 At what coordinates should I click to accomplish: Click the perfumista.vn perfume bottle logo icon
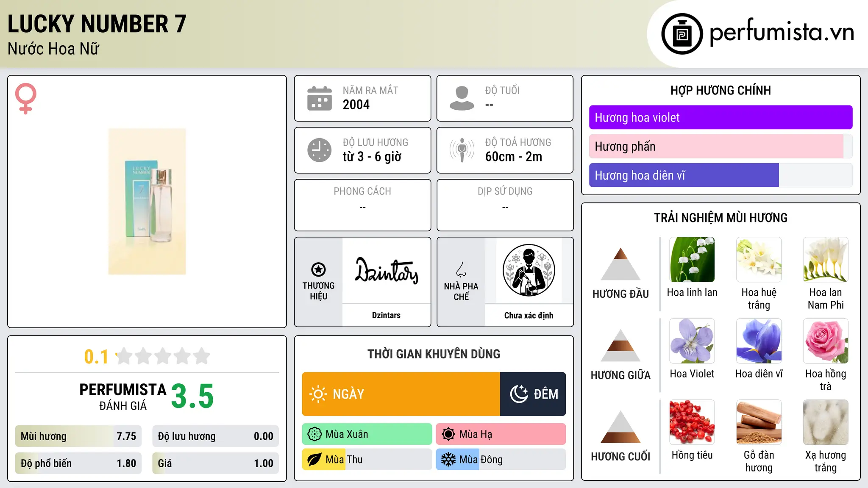coord(682,34)
